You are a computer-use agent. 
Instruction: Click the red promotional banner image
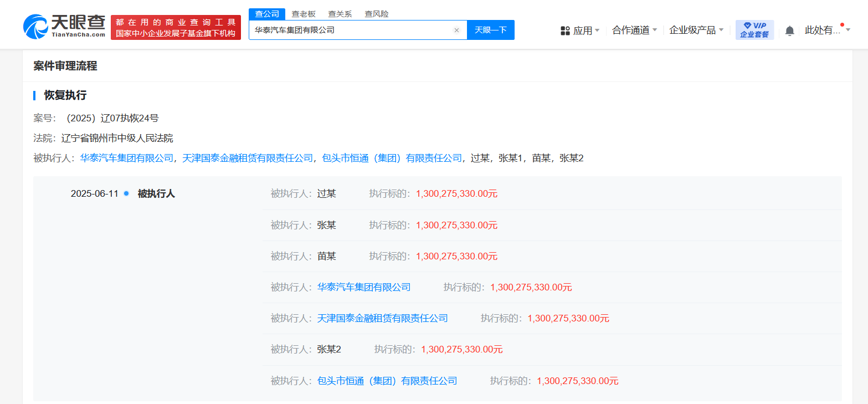(x=176, y=28)
